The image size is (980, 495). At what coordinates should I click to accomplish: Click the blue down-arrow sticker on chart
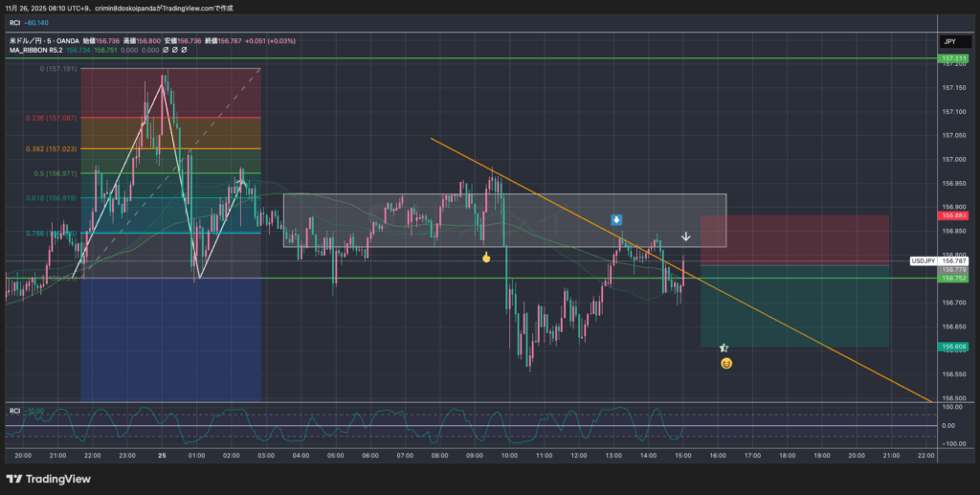click(x=619, y=220)
